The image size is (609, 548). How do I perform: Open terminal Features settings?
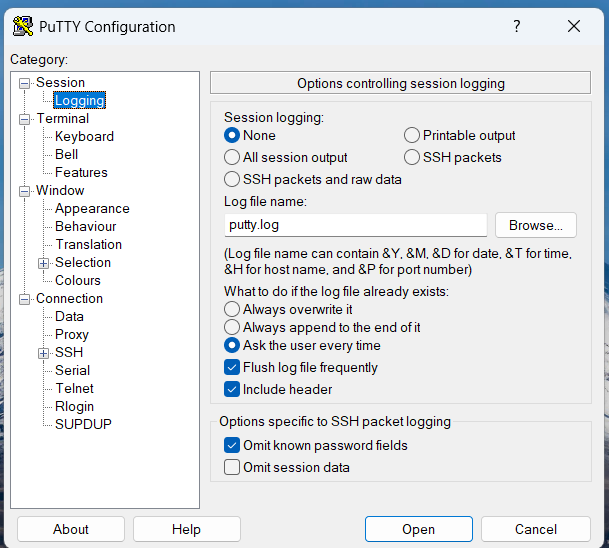[81, 172]
